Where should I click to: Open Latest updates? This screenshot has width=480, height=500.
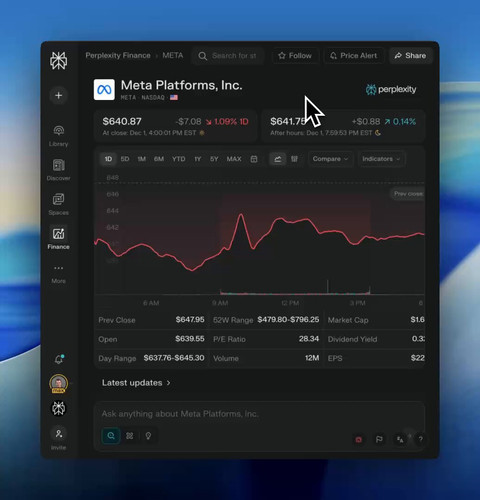tap(136, 383)
